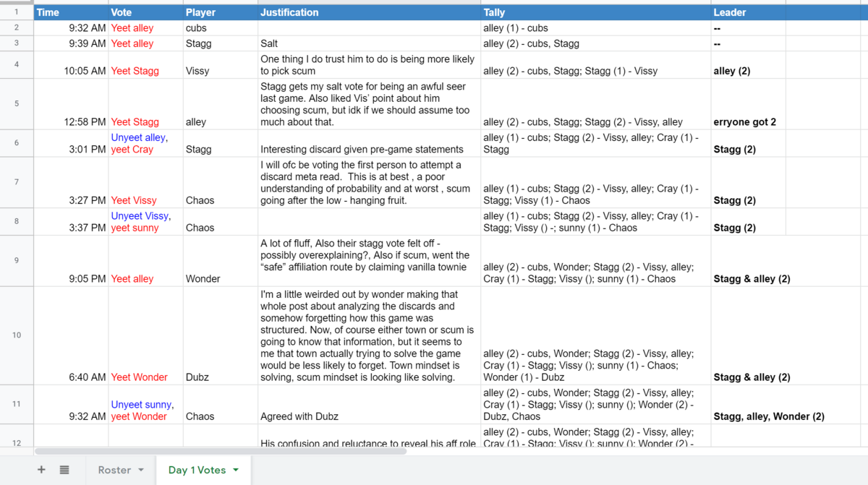Click the Player column header cell
The height and width of the screenshot is (485, 868).
pyautogui.click(x=220, y=12)
